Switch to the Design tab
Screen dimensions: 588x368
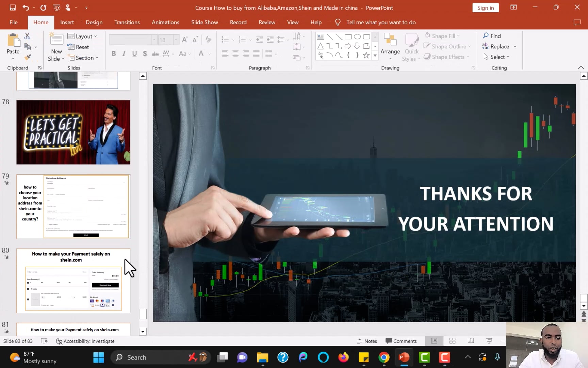[x=94, y=22]
